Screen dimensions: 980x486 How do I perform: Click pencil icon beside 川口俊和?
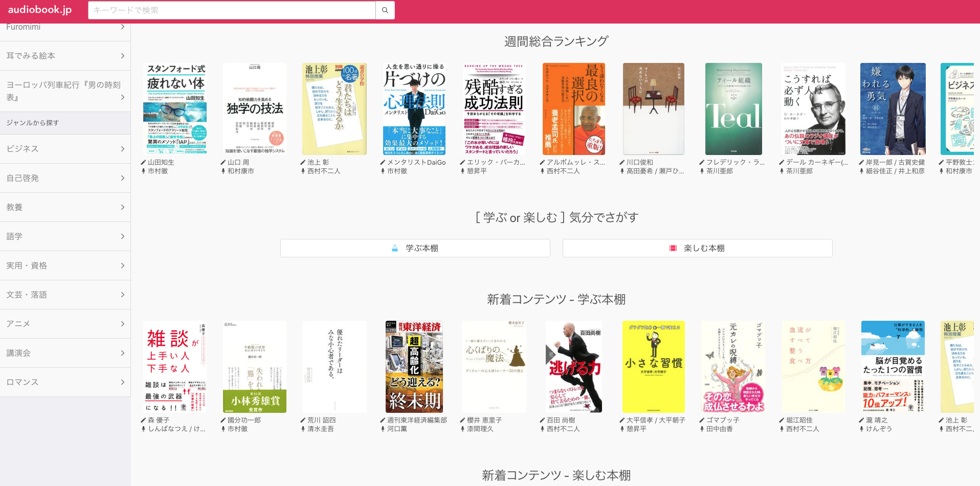[622, 162]
